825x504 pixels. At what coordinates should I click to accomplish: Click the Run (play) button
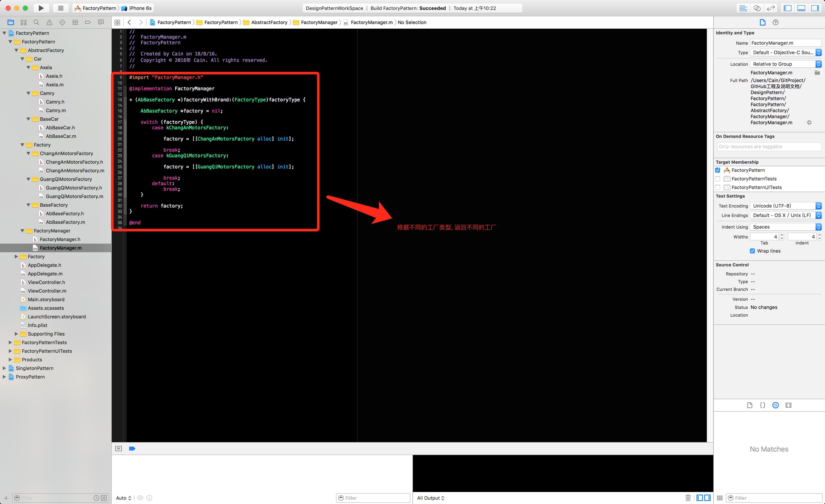tap(41, 8)
